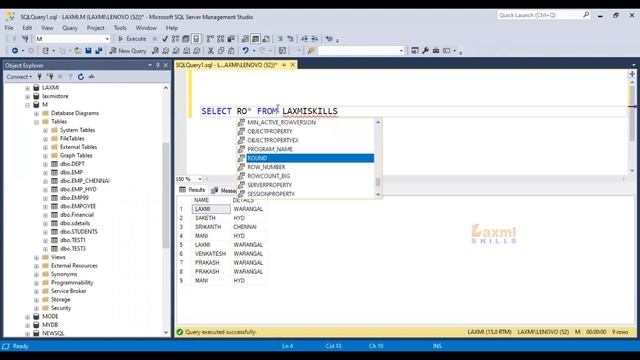The width and height of the screenshot is (640, 360).
Task: Select the dbo.STUDENTS table
Action: click(78, 232)
